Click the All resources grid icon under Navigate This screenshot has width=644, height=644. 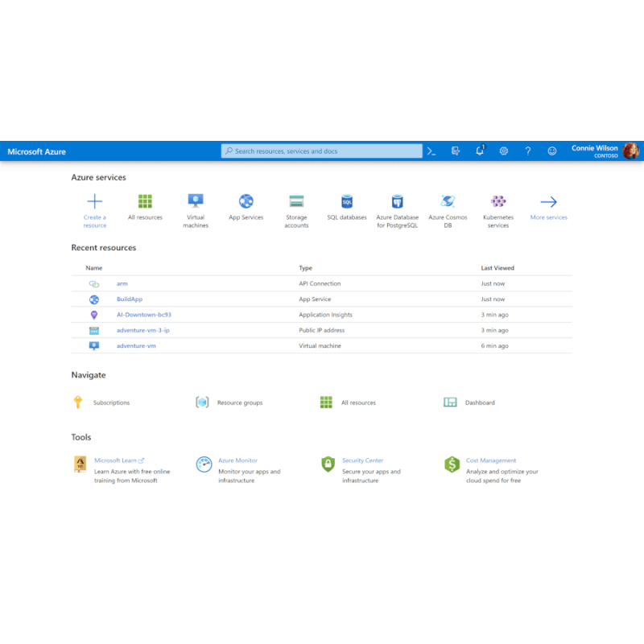click(326, 402)
